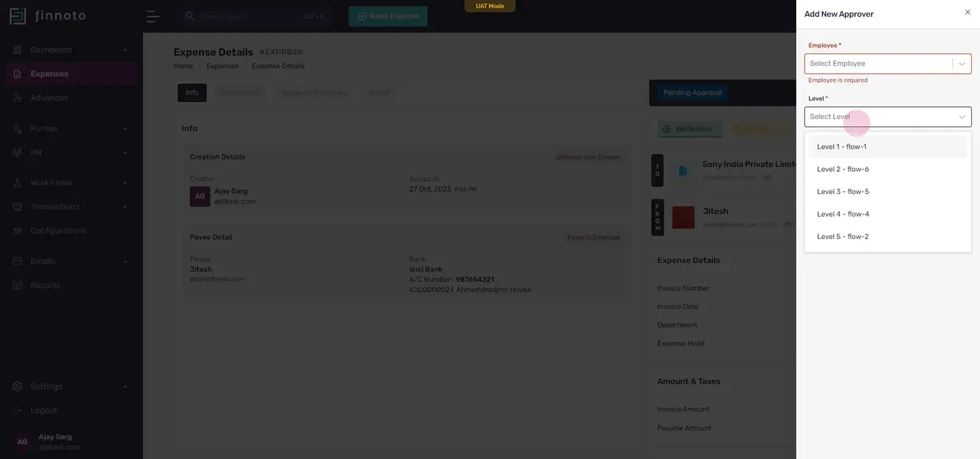Open the Select Employee dropdown

pyautogui.click(x=888, y=63)
